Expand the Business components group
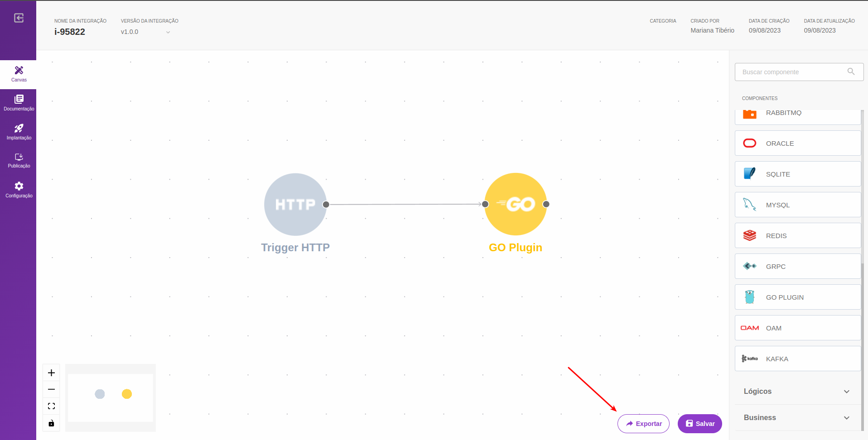 (797, 417)
